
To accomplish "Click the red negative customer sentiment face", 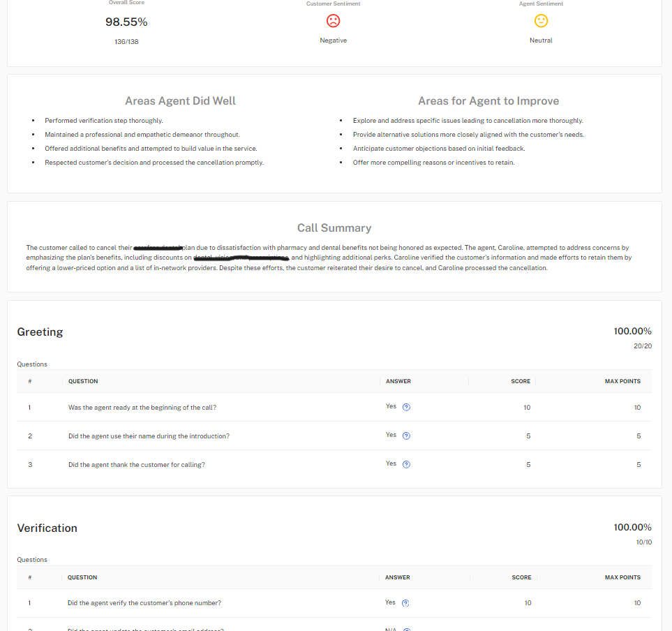I will 334,21.
